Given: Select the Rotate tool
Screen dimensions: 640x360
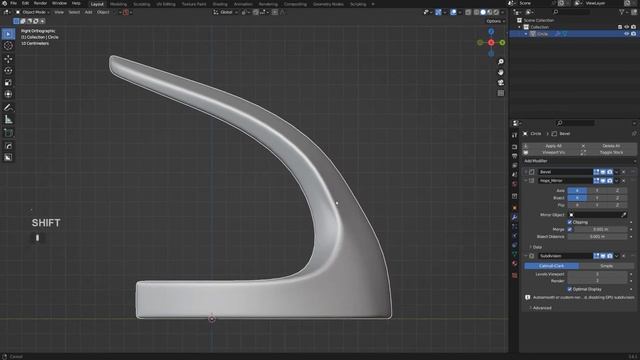Looking at the screenshot, I should coord(8,71).
